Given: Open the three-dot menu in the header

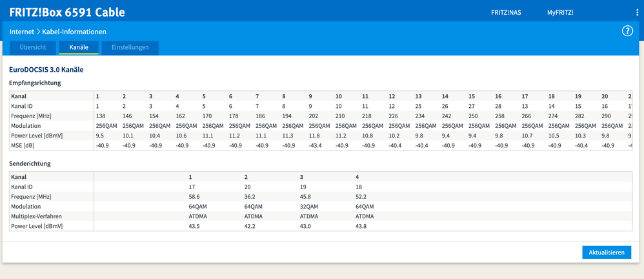Looking at the screenshot, I should [x=637, y=12].
